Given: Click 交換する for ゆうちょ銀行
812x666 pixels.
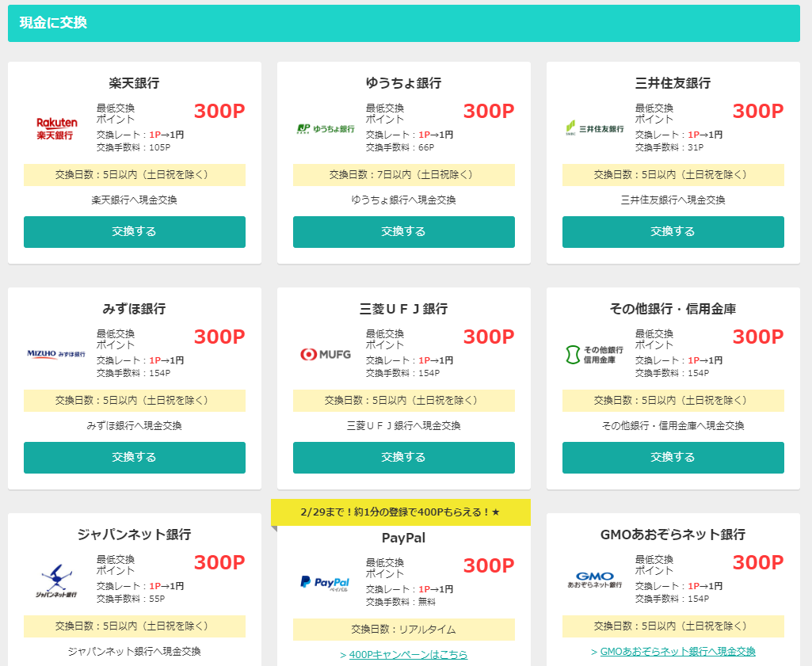Looking at the screenshot, I should (403, 232).
